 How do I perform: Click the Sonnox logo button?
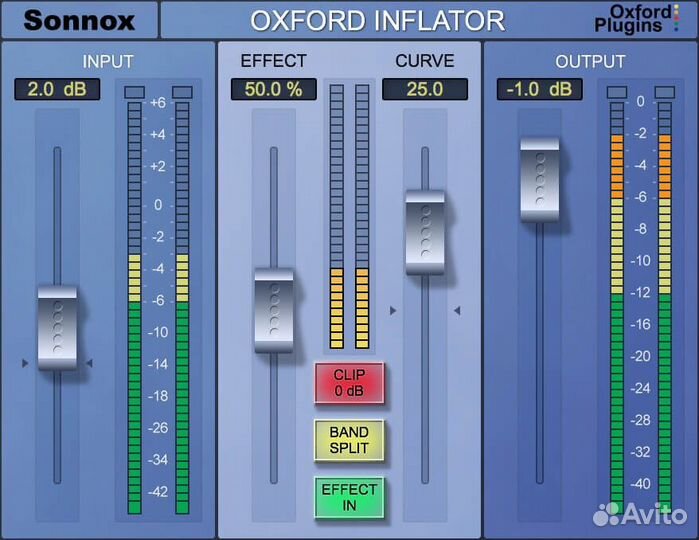pos(79,20)
